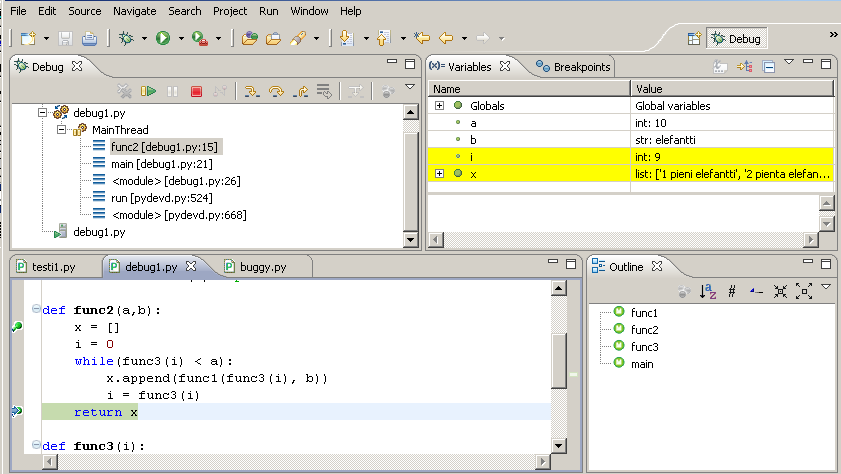This screenshot has height=474, width=841.
Task: Toggle alphabetical sort in Outline view
Action: (x=708, y=291)
